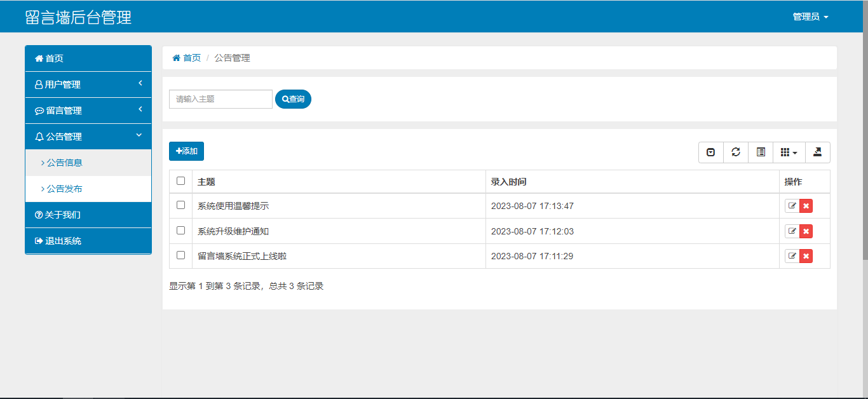The height and width of the screenshot is (399, 868).
Task: Click the time 2023-08-07 17:13:47
Action: [532, 206]
